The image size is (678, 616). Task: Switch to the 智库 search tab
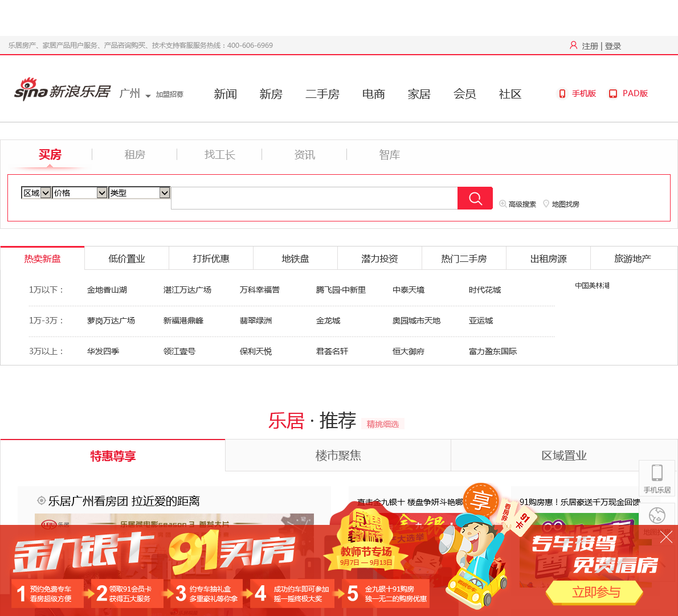point(389,155)
